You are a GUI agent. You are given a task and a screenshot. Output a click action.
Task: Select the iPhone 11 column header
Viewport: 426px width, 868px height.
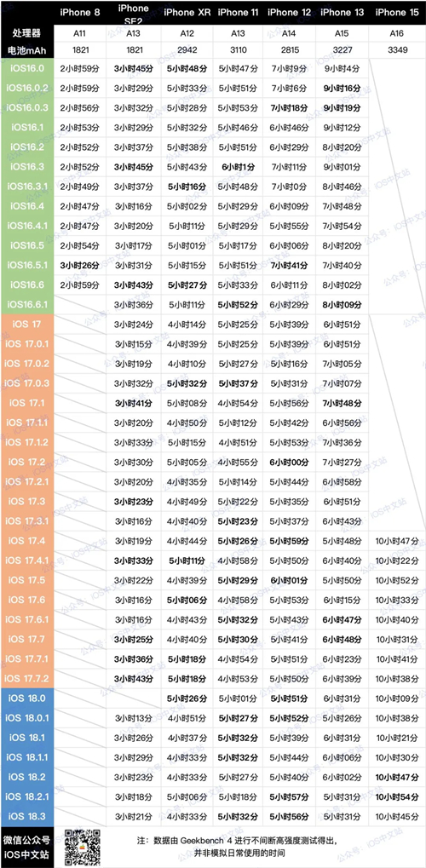point(239,12)
